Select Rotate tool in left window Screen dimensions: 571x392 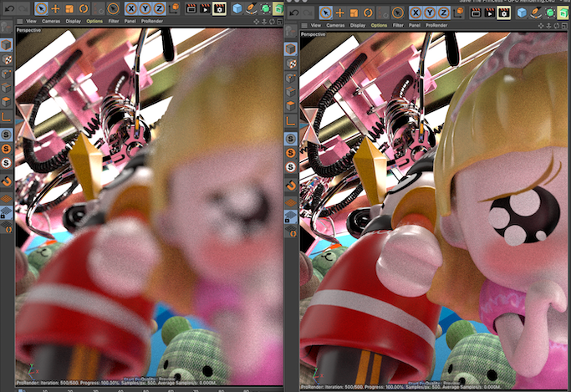pyautogui.click(x=84, y=8)
